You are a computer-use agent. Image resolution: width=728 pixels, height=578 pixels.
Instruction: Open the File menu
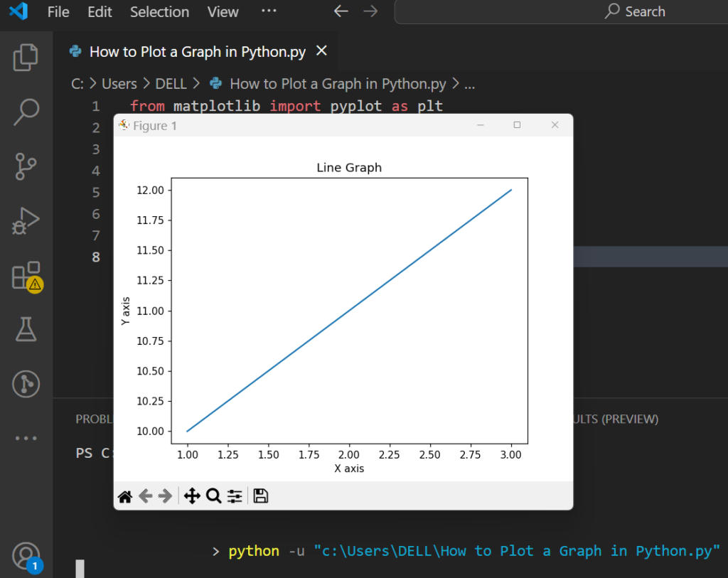58,11
